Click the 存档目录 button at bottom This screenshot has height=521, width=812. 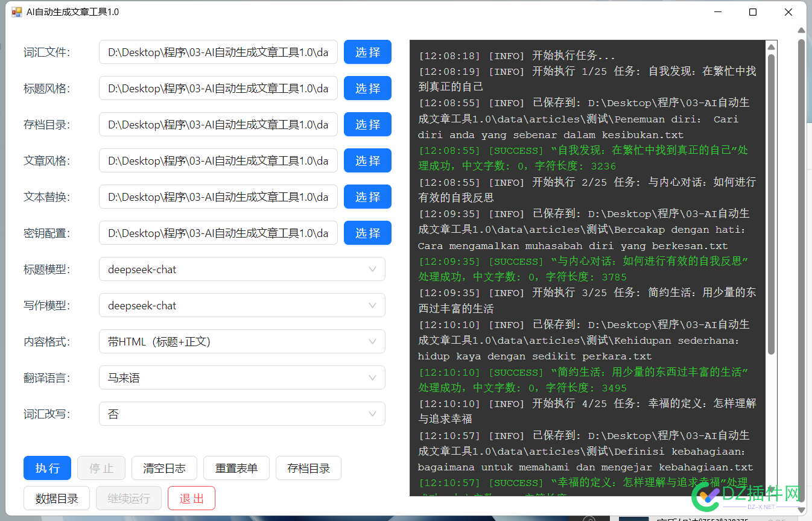308,468
